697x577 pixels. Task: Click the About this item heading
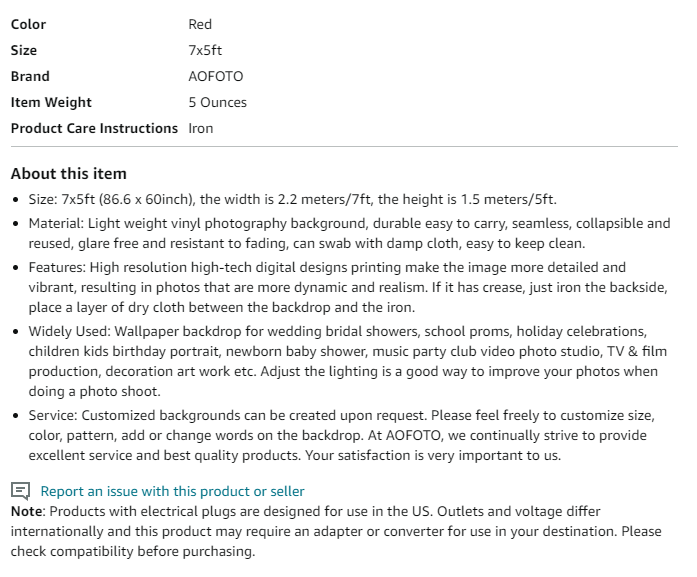pos(69,173)
